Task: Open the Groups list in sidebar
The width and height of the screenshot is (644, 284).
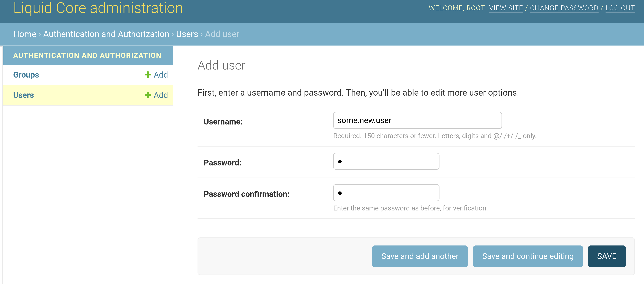Action: pos(26,75)
